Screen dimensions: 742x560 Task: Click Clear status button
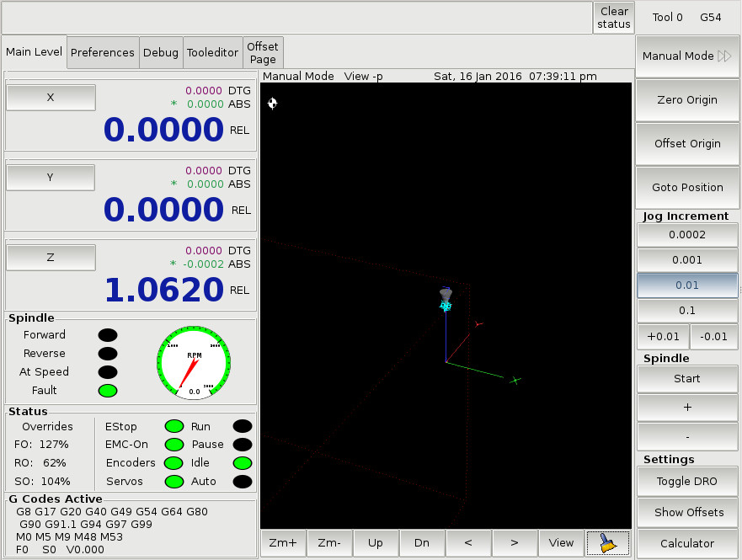coord(614,18)
